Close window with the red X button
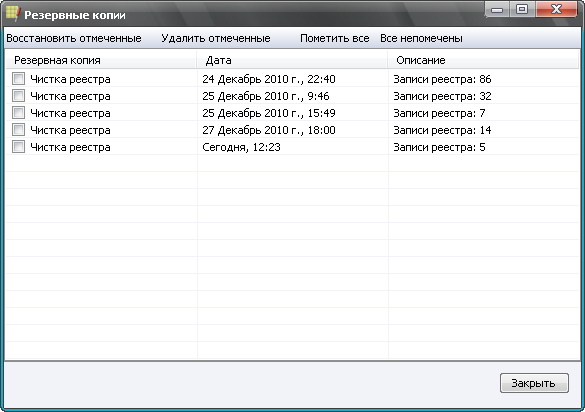This screenshot has height=412, width=585. coord(556,9)
